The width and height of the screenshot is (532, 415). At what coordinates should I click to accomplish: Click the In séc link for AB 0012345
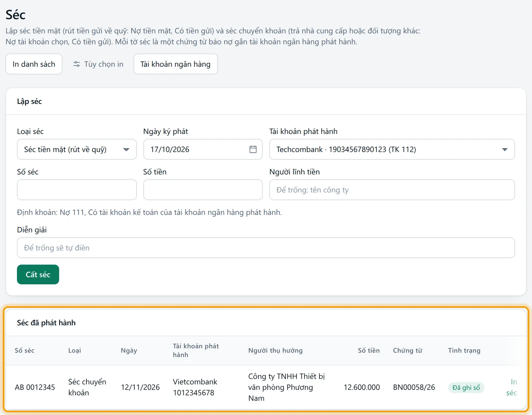pos(512,387)
